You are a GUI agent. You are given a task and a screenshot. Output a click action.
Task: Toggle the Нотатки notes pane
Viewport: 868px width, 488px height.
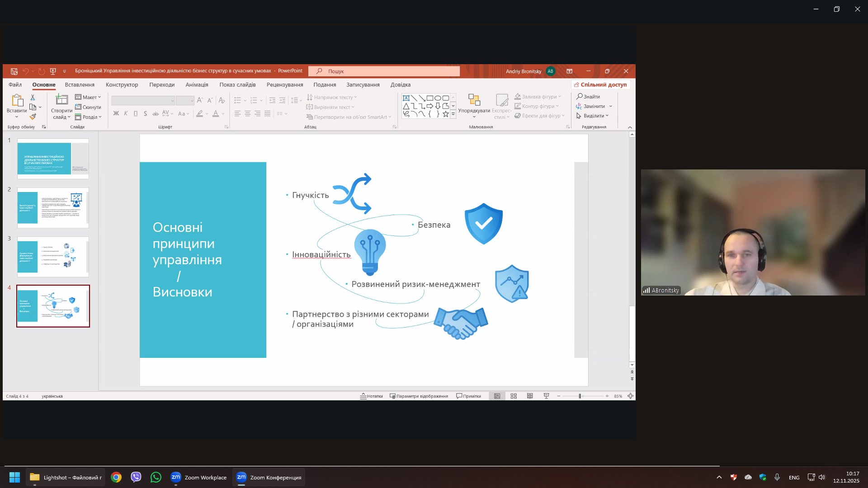(371, 396)
